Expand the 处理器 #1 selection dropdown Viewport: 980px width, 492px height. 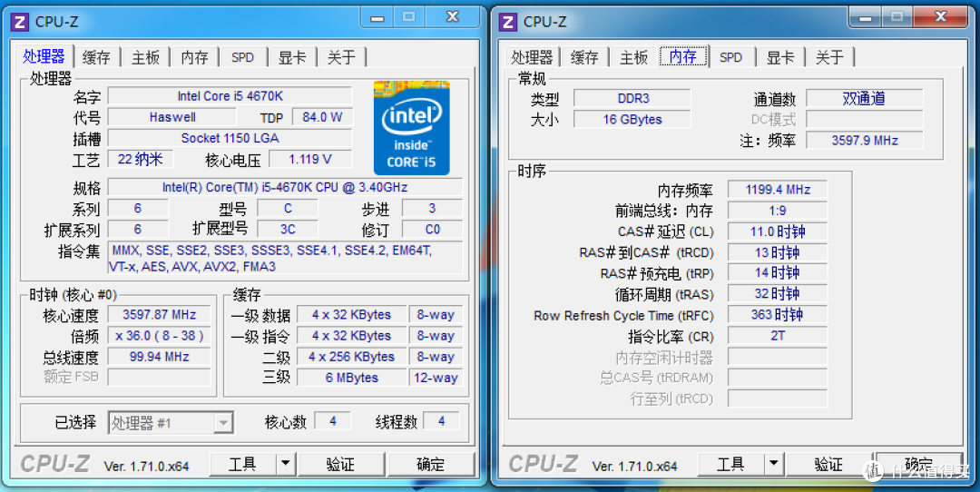[x=222, y=423]
